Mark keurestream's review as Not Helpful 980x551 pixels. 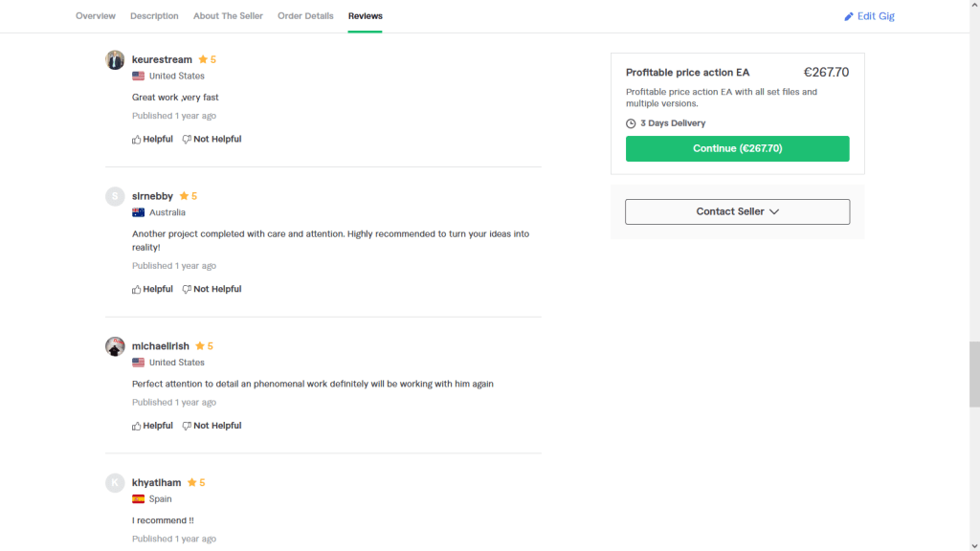point(212,139)
